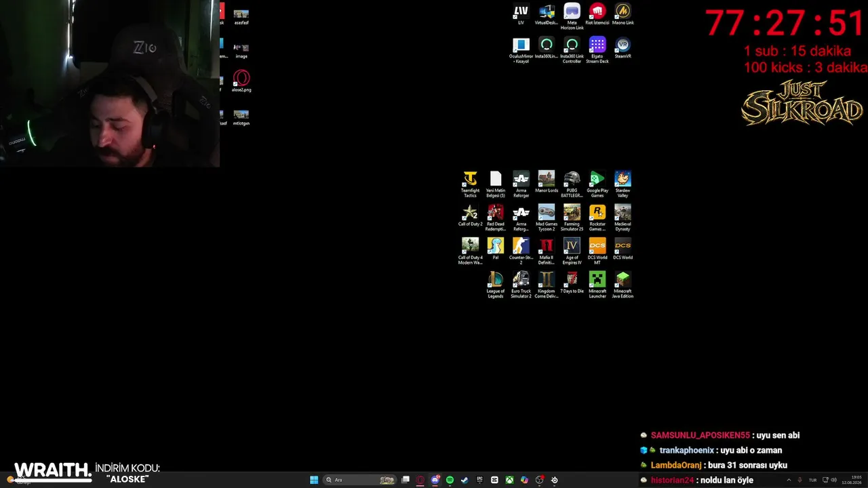
Task: Open the Minecraft Launcher shortcut
Action: (597, 285)
